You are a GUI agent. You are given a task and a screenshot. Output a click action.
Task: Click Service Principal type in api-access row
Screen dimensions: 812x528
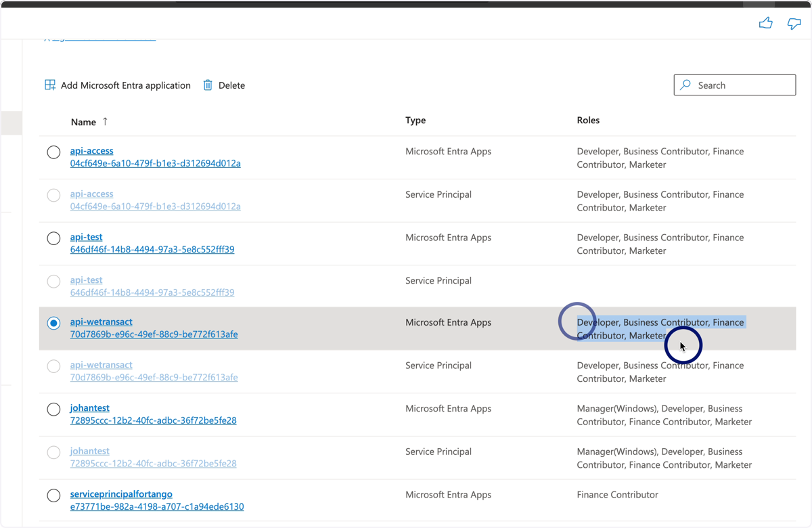click(x=438, y=194)
